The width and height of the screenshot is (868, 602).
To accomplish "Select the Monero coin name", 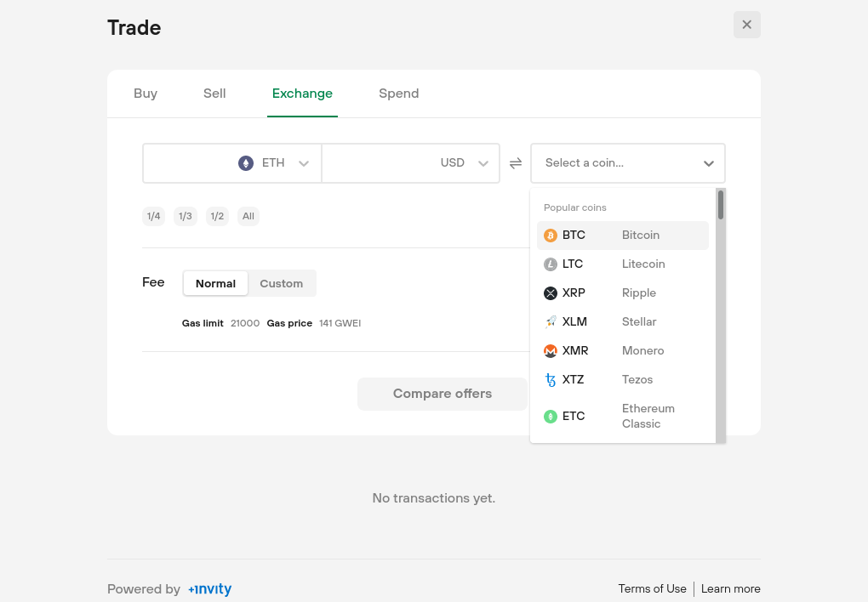I will (642, 351).
